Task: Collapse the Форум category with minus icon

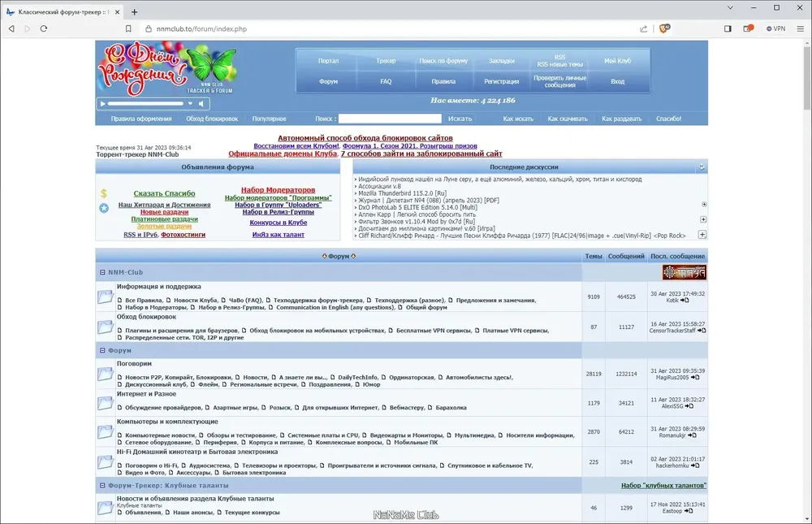Action: (x=102, y=350)
